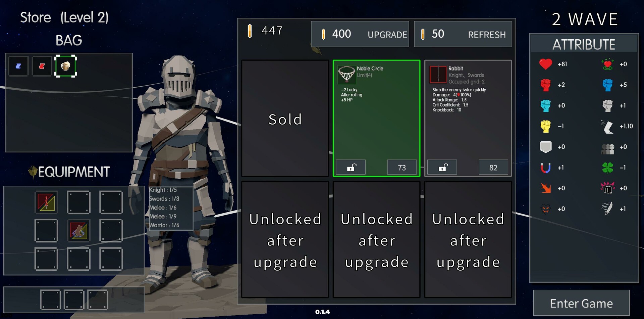This screenshot has width=644, height=319.
Task: Click the red sword in the top-left equipment slot
Action: [46, 202]
